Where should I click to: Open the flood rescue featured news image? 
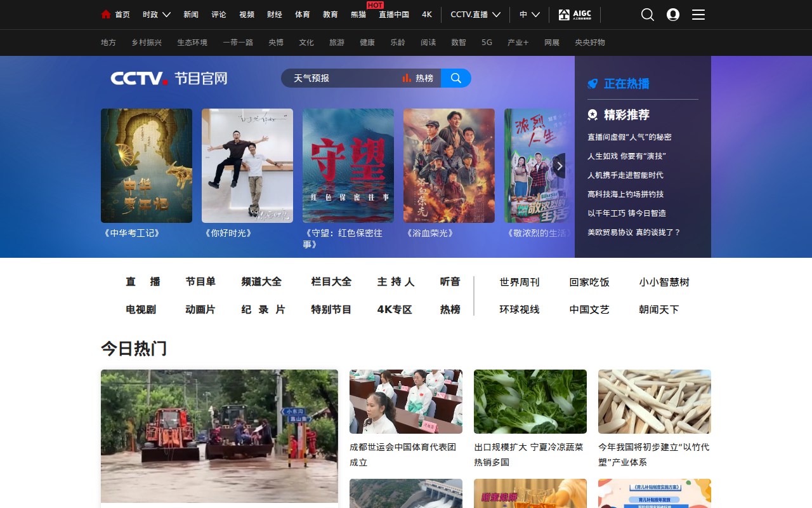click(219, 436)
